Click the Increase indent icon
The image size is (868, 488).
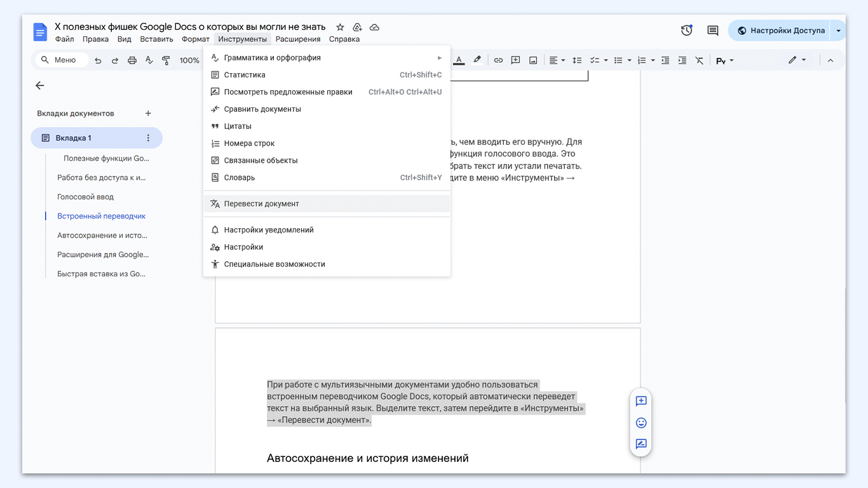tap(682, 60)
